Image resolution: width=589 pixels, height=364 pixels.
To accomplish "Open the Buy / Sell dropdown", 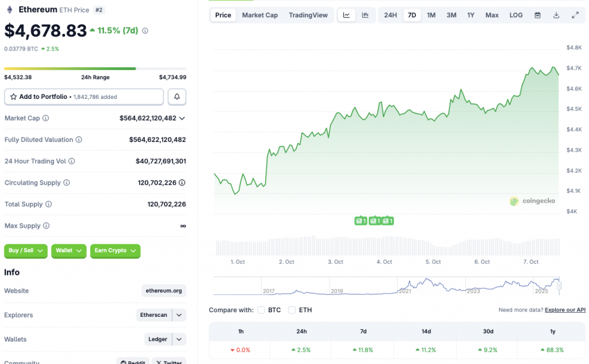I will tap(26, 251).
